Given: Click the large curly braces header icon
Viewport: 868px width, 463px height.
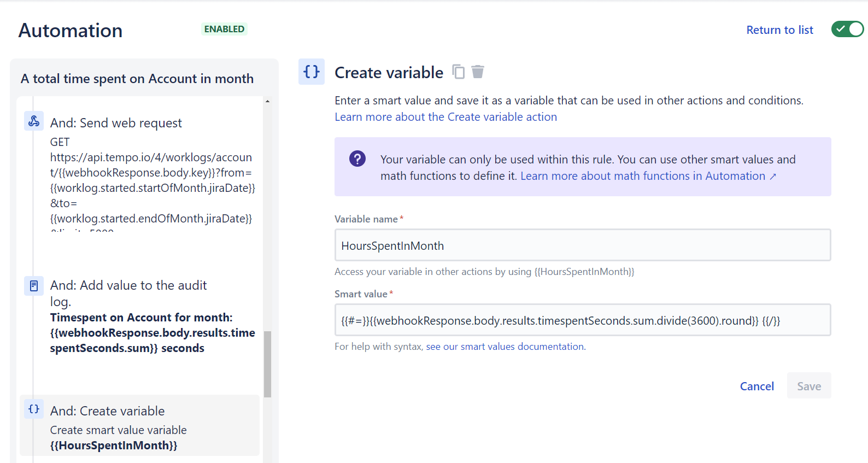Looking at the screenshot, I should 312,72.
